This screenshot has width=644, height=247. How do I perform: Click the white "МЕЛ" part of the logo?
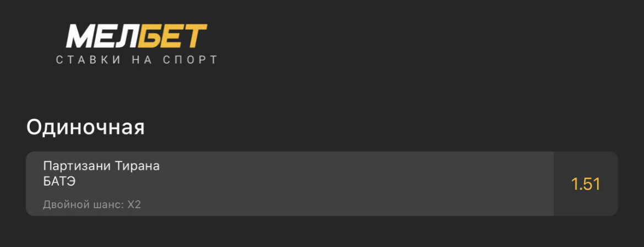pyautogui.click(x=102, y=37)
